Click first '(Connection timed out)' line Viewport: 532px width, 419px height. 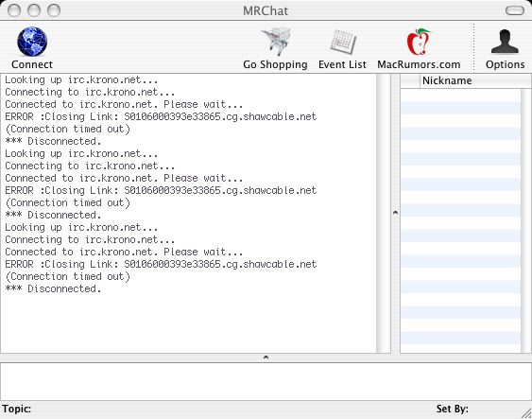coord(67,129)
